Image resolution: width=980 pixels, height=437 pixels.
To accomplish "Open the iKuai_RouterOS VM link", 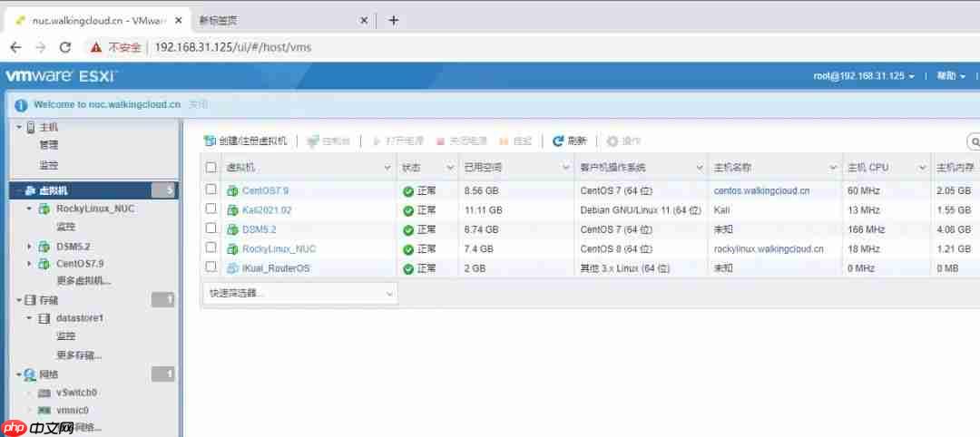I will (x=276, y=269).
